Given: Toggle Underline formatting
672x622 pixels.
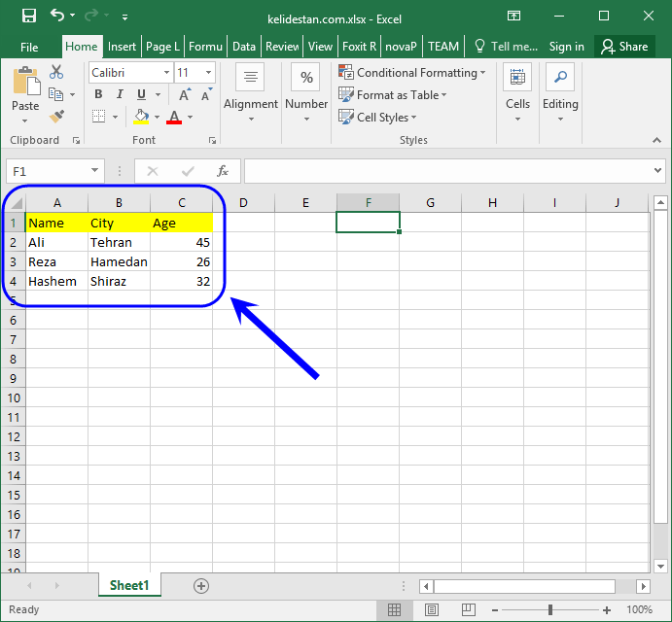Looking at the screenshot, I should click(141, 94).
